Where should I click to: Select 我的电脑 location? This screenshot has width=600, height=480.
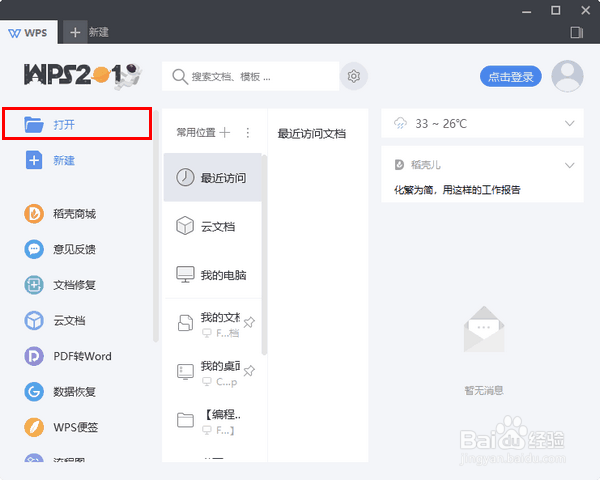(212, 274)
